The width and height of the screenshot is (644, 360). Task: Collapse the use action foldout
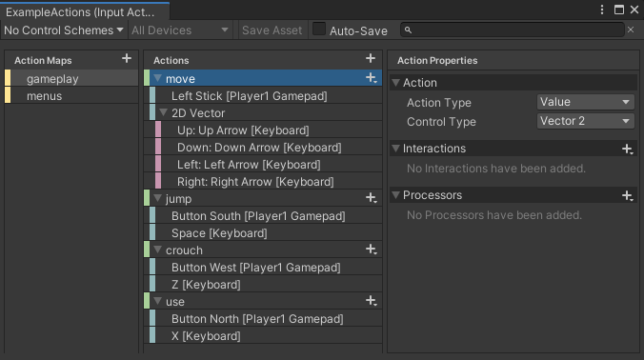pyautogui.click(x=158, y=301)
